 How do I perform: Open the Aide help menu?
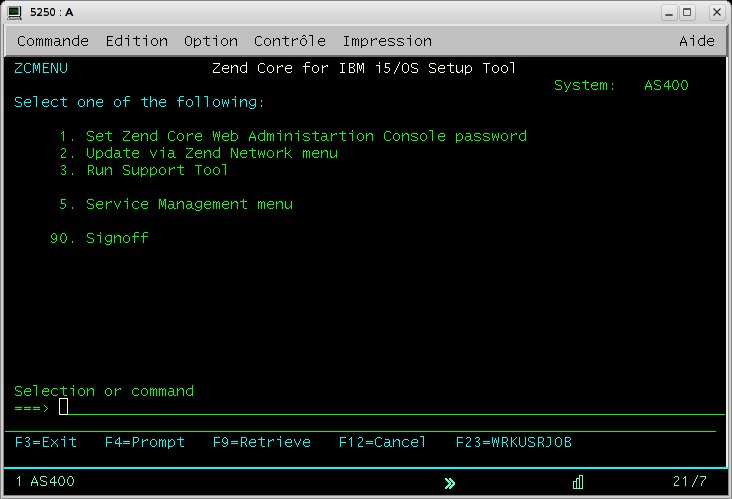[697, 41]
